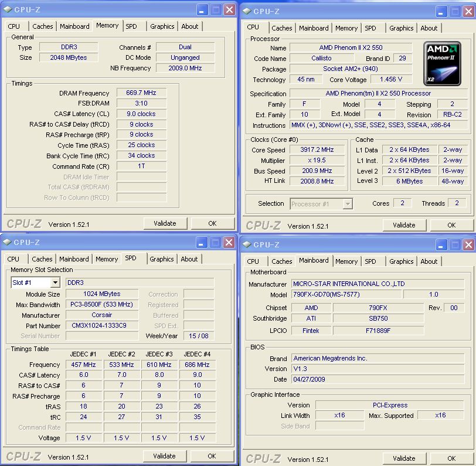The width and height of the screenshot is (476, 466).
Task: Click the Level 3 cache value 6 MBytes
Action: pos(410,181)
